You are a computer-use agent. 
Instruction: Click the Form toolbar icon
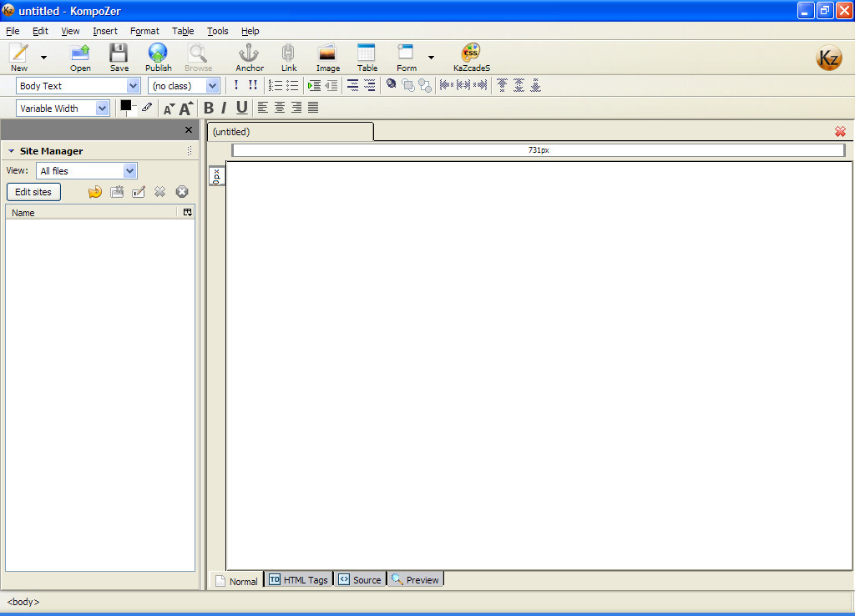406,52
